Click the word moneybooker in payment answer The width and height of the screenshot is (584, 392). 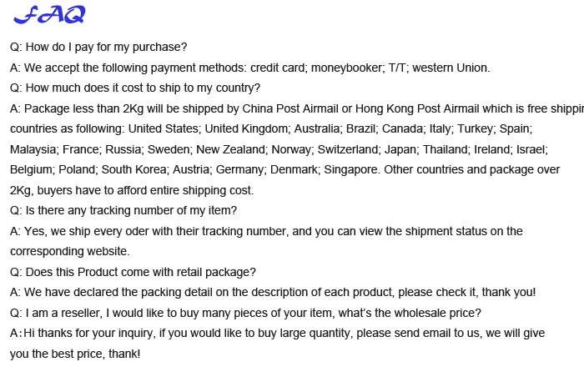point(346,68)
